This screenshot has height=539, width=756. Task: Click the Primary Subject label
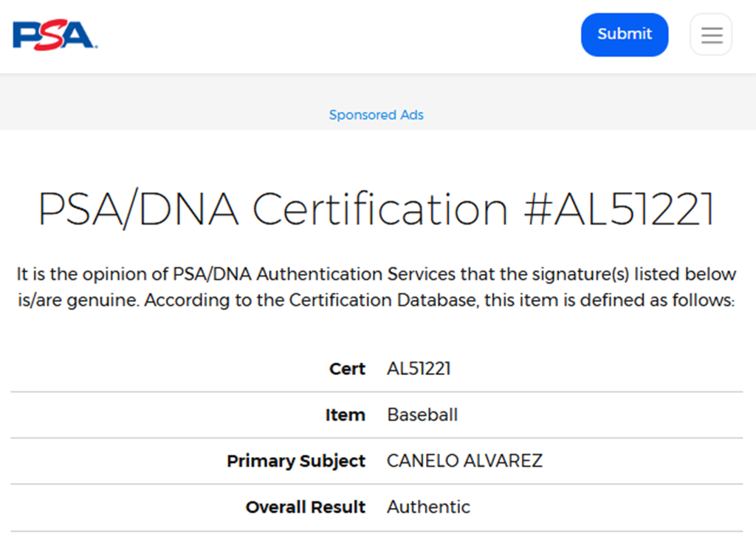click(x=295, y=461)
